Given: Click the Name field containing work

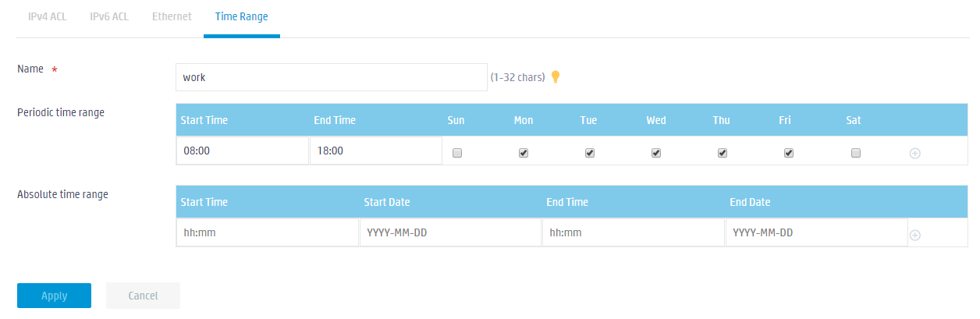Looking at the screenshot, I should (331, 77).
